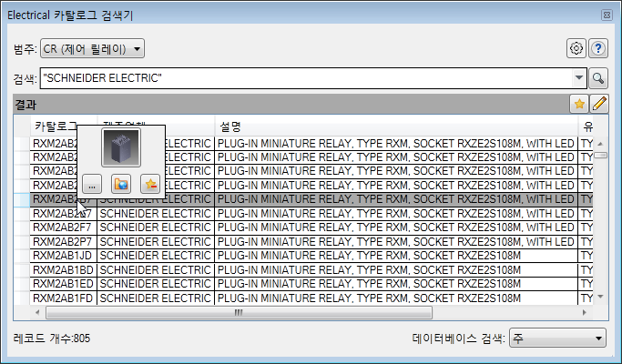
Task: Sort by 카탈로그 column header
Action: click(56, 126)
